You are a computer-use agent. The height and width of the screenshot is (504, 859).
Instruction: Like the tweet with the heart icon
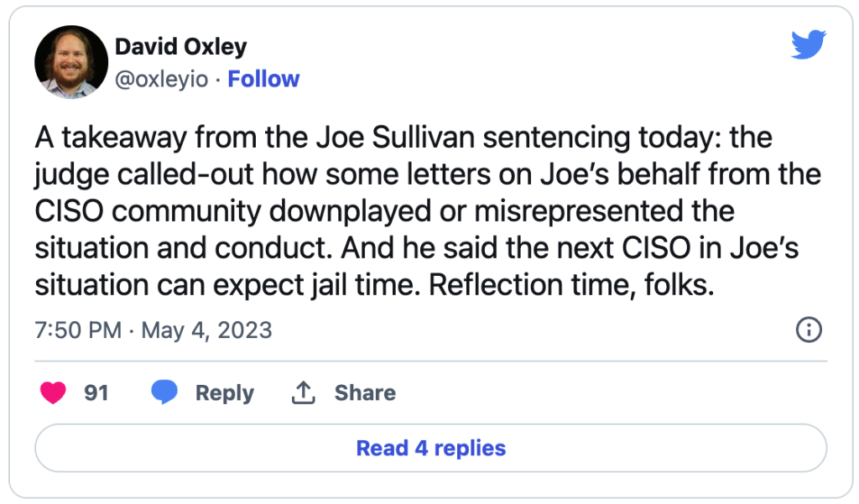[x=53, y=392]
